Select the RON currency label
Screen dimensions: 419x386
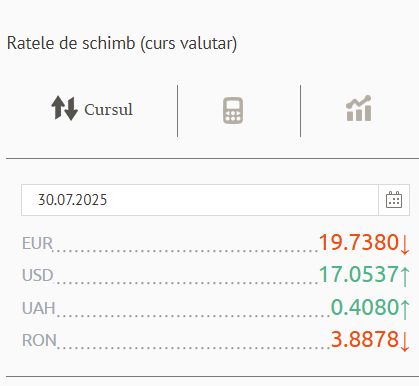pos(39,340)
